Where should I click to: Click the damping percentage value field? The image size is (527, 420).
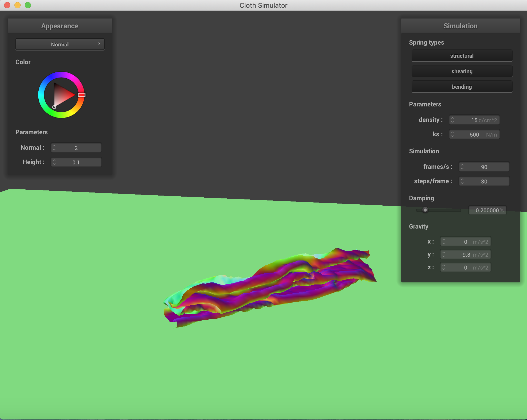coord(487,210)
